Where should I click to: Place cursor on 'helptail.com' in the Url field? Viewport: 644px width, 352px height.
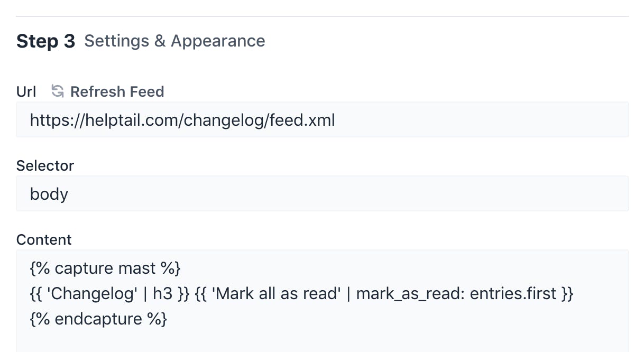tap(132, 120)
